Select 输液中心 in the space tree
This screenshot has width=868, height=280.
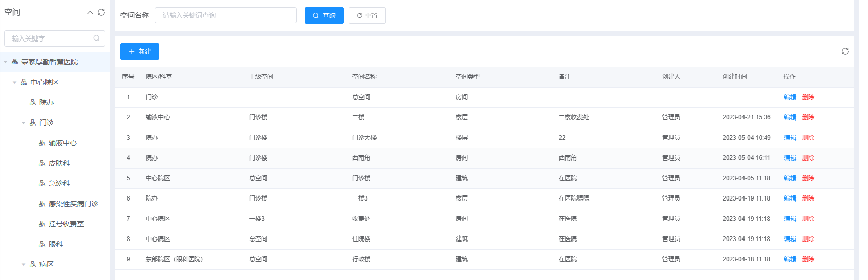click(x=63, y=143)
